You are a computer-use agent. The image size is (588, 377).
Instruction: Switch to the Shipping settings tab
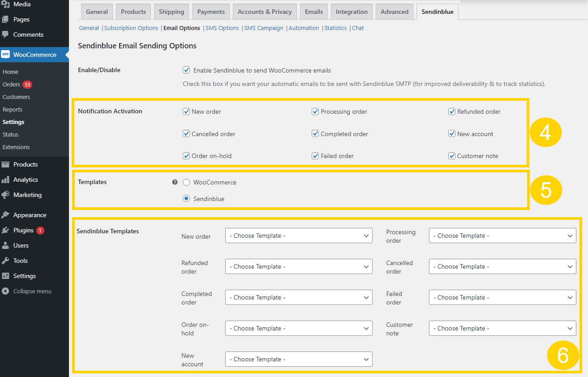pos(172,12)
